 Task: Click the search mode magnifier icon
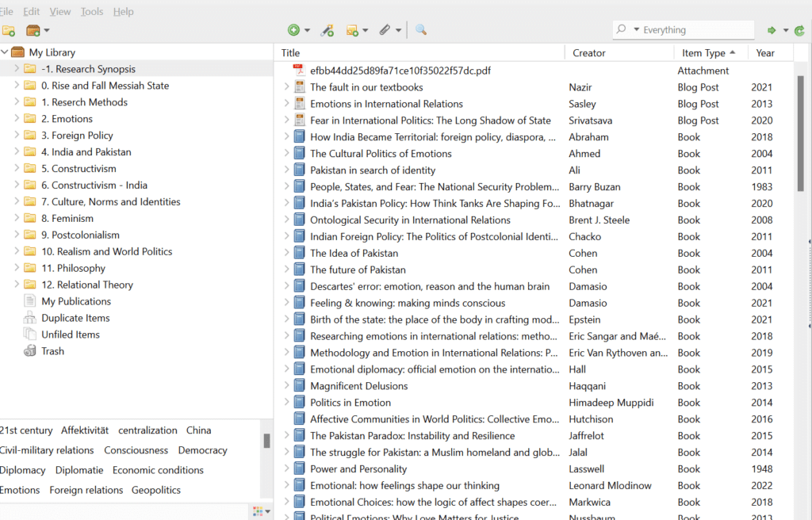(x=621, y=29)
